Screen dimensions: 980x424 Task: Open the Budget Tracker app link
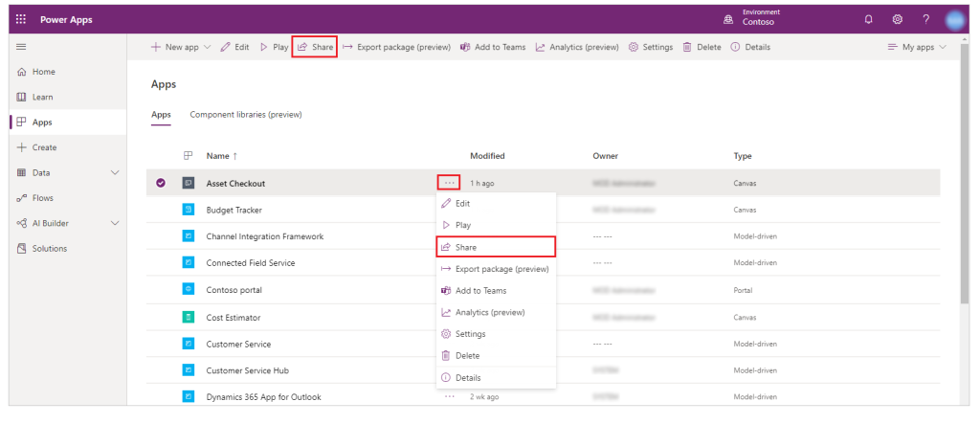click(234, 210)
